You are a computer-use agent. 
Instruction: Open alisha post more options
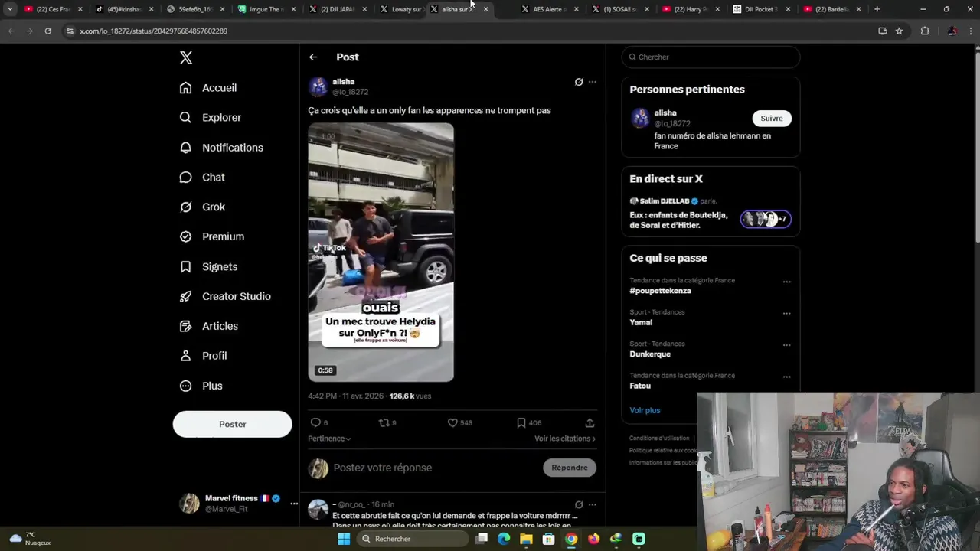(x=592, y=82)
